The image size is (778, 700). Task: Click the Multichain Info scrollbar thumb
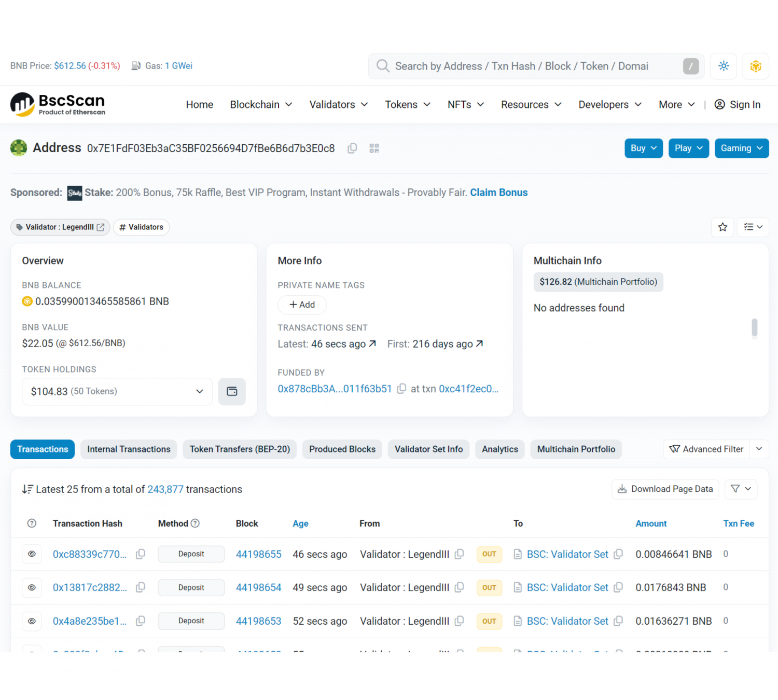[755, 328]
